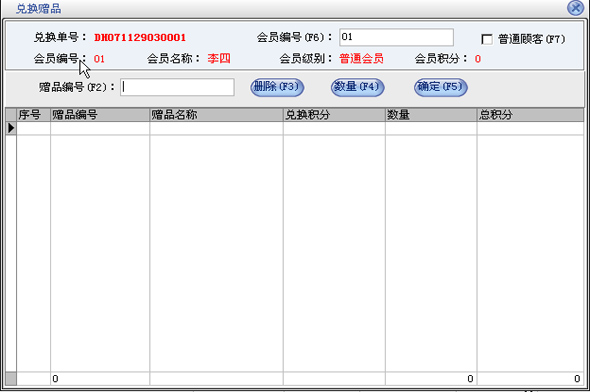Select the first row 赠品名称 cell
Image resolution: width=590 pixels, height=392 pixels.
tap(216, 128)
